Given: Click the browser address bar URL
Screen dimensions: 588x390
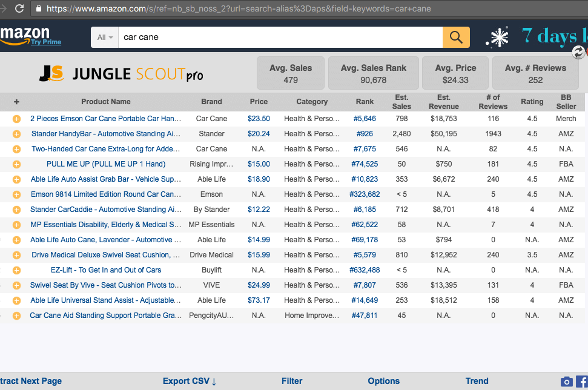Looking at the screenshot, I should click(239, 8).
